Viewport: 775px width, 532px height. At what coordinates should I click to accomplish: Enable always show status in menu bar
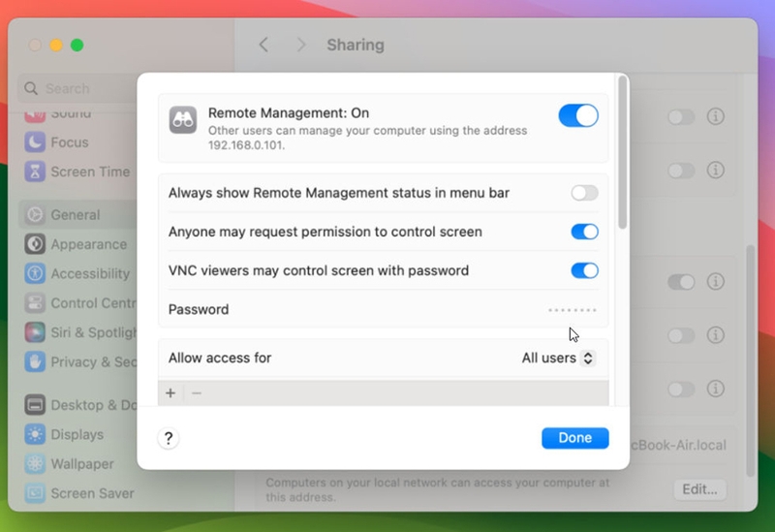(585, 193)
